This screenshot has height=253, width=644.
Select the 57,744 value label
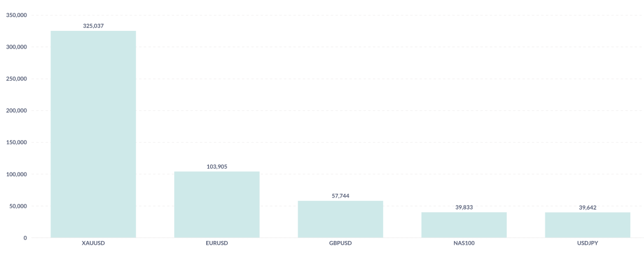pos(340,196)
